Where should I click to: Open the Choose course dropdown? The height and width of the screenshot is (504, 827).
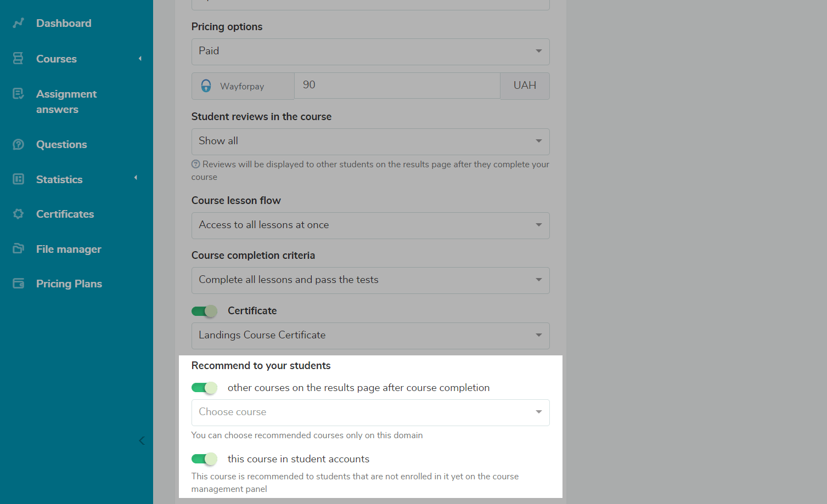click(370, 412)
